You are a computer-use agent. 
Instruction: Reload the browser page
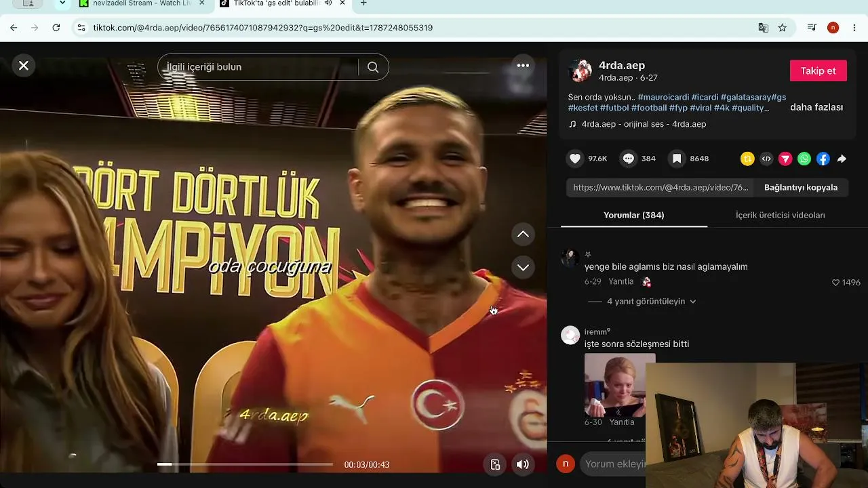pos(56,28)
